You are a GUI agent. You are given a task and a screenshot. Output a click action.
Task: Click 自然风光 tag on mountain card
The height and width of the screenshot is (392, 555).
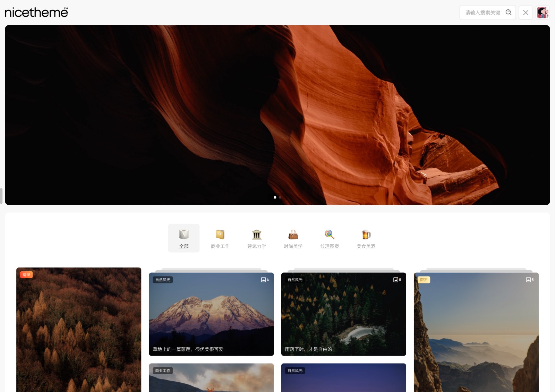tap(163, 280)
